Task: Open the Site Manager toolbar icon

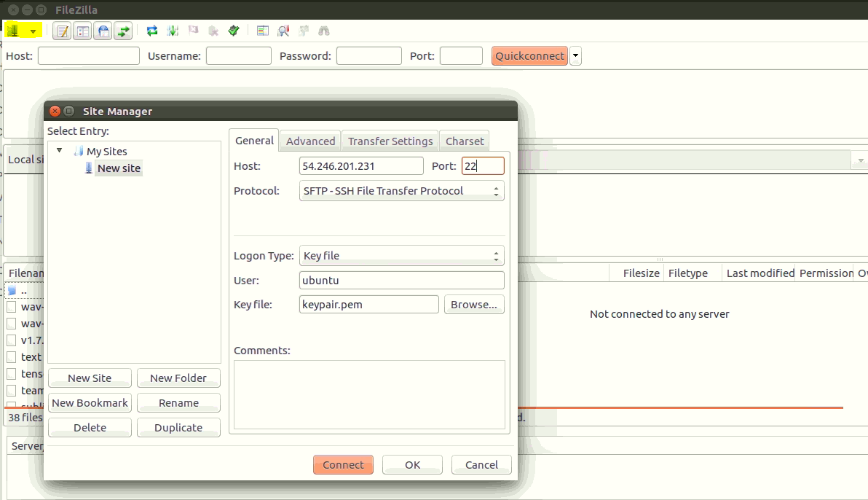Action: [13, 31]
